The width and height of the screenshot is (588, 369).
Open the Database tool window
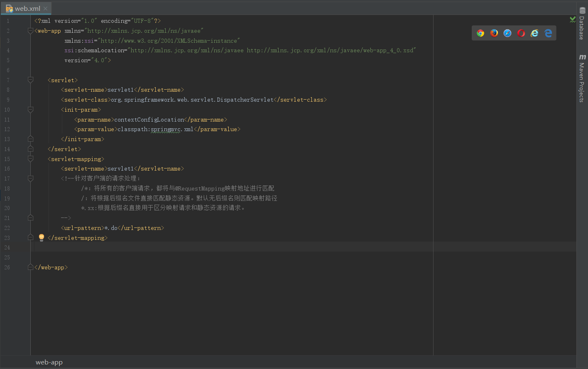click(x=582, y=24)
